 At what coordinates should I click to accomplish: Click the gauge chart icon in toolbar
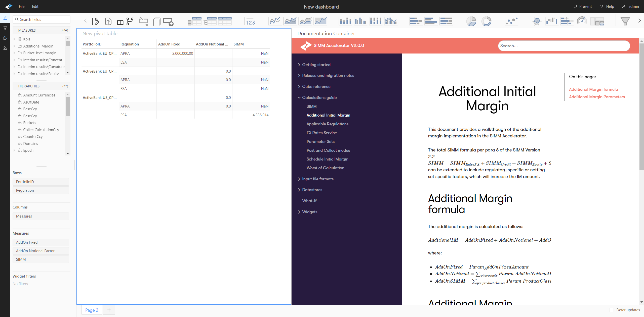[x=582, y=21]
